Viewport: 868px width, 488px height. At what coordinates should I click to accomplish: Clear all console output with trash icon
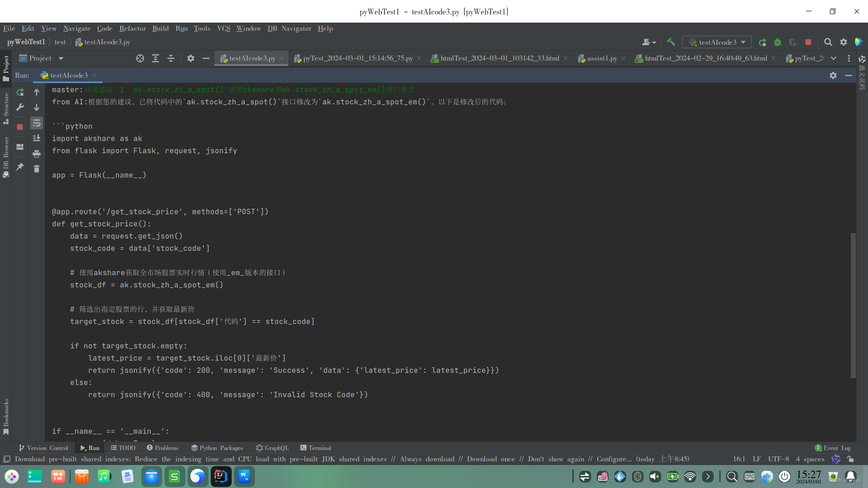pyautogui.click(x=37, y=169)
